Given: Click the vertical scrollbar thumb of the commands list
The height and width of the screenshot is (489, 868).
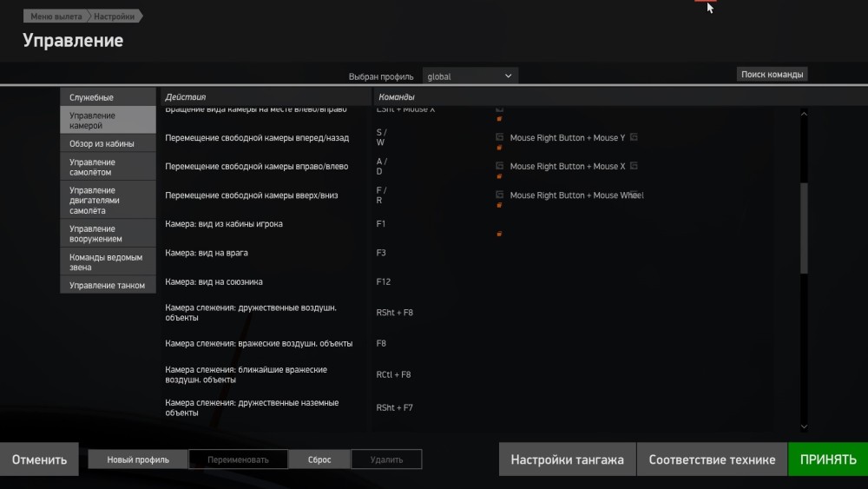Looking at the screenshot, I should pyautogui.click(x=804, y=228).
